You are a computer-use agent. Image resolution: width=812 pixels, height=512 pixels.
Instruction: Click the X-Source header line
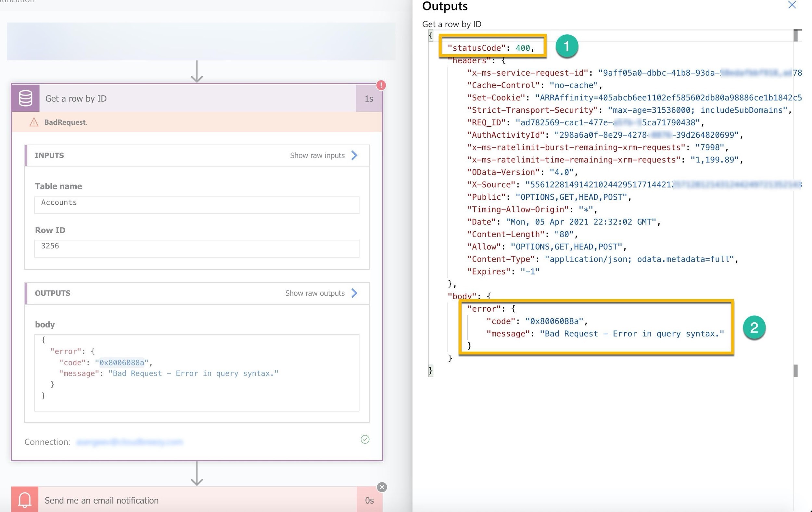click(x=634, y=185)
